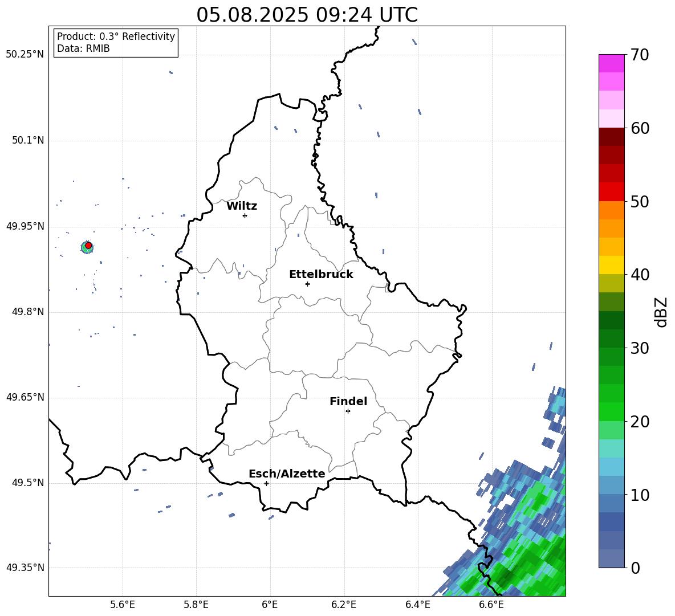Click the Ettelbruck station cross marker
The height and width of the screenshot is (616, 675).
307,284
